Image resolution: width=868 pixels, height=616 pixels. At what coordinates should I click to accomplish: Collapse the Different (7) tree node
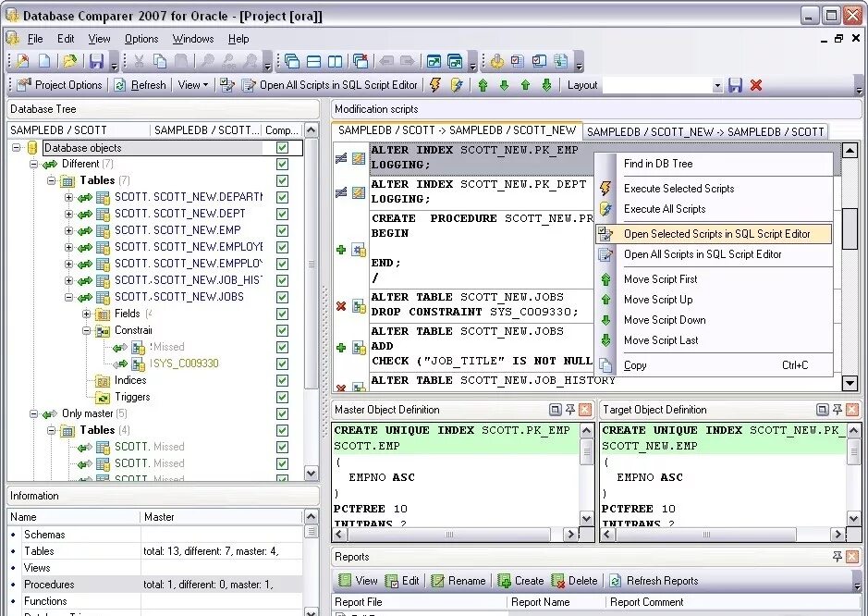(34, 165)
